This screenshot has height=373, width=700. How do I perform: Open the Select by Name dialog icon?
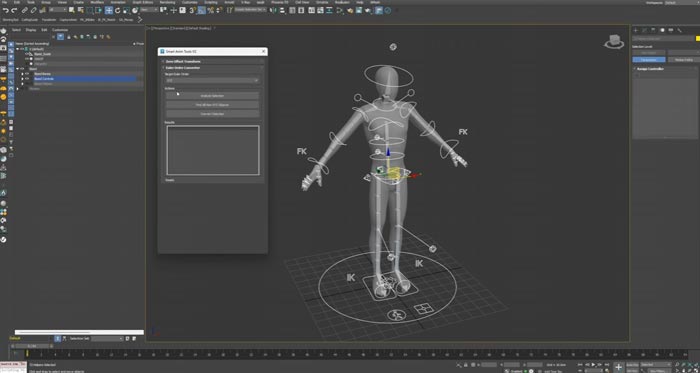80,10
